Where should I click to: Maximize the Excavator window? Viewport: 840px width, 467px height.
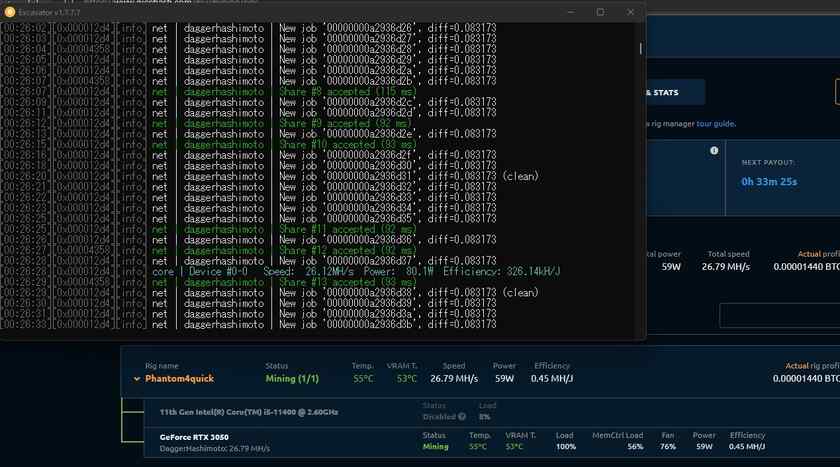[601, 12]
